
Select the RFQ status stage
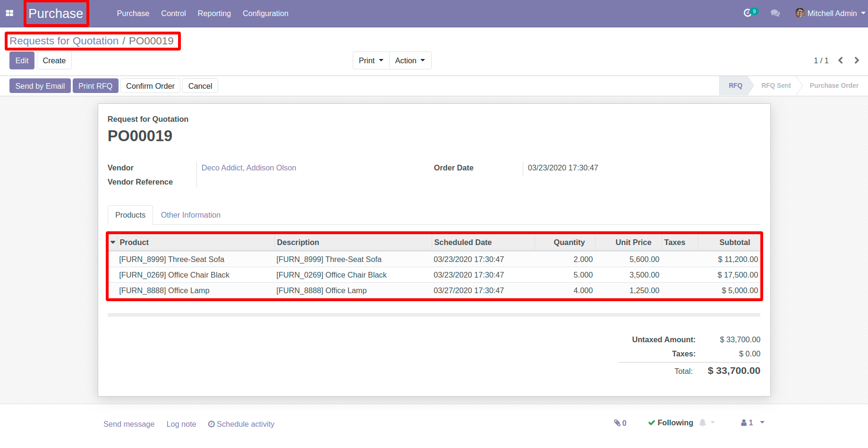[x=735, y=85]
